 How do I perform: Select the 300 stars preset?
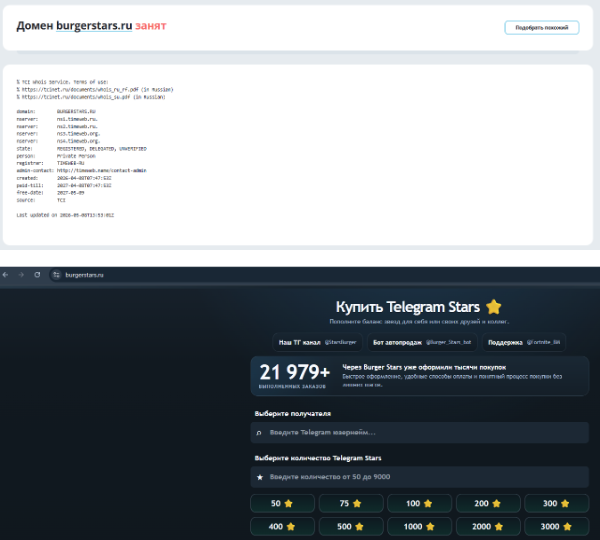tap(556, 503)
